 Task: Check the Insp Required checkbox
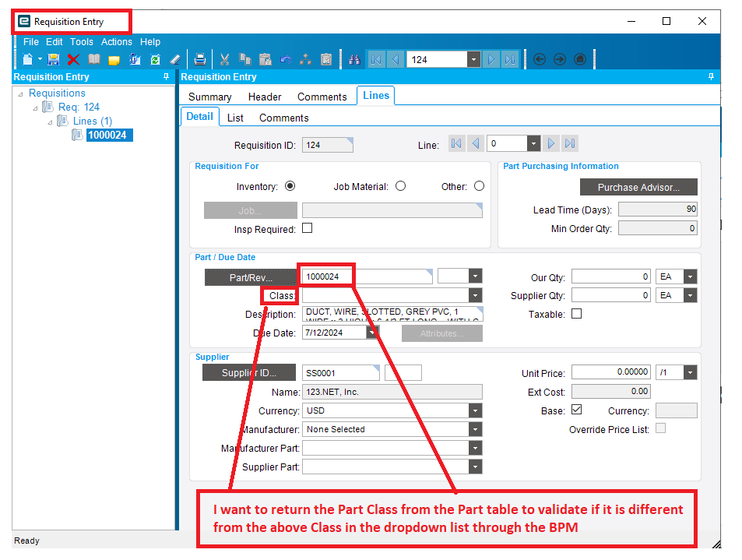[307, 227]
